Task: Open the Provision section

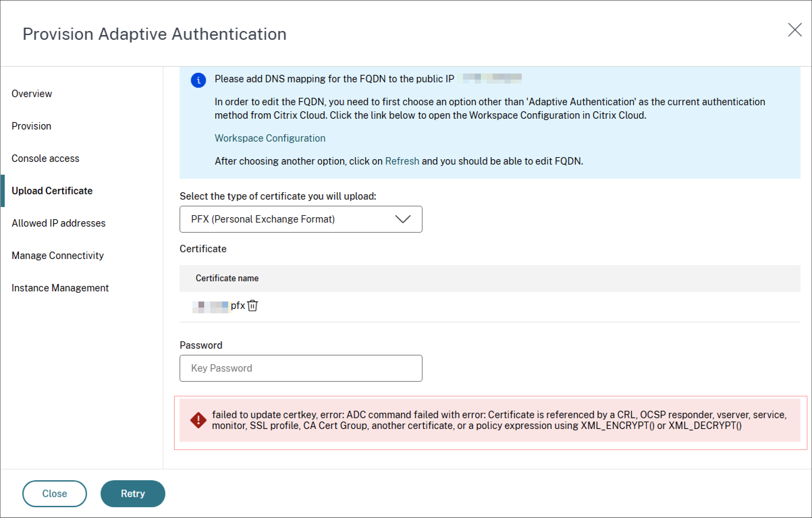Action: (31, 126)
